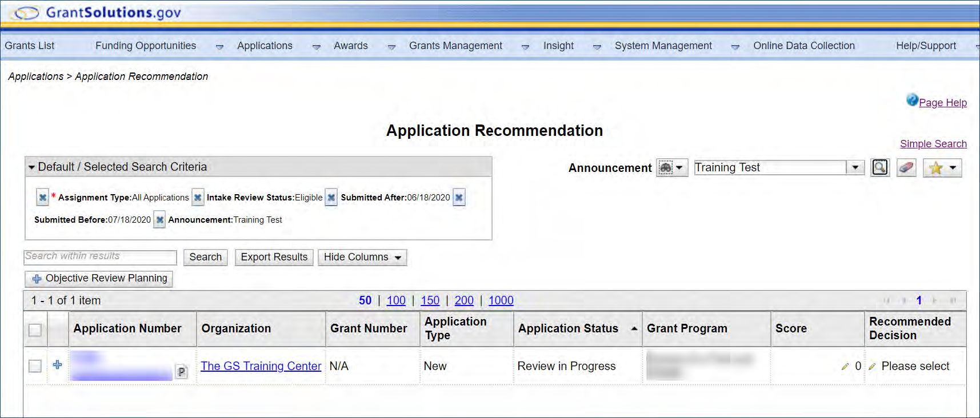The width and height of the screenshot is (980, 418).
Task: Open Page Help via the question icon
Action: tap(912, 101)
